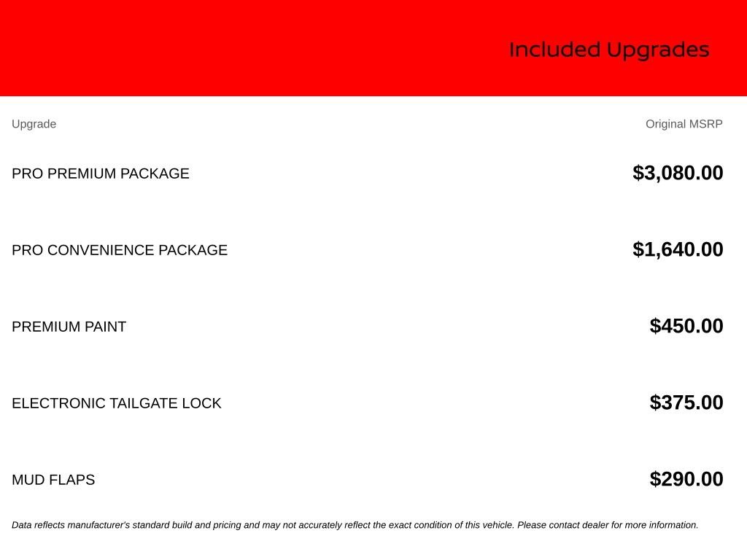Screen dimensions: 747x560
Task: Click the $450.00 price value
Action: pos(686,326)
